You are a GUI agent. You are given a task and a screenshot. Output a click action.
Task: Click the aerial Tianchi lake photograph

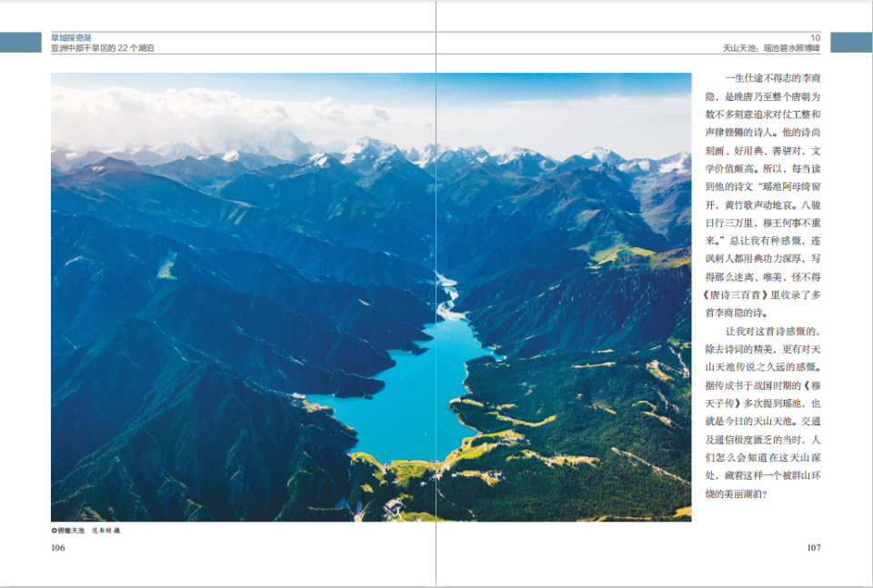point(371,297)
